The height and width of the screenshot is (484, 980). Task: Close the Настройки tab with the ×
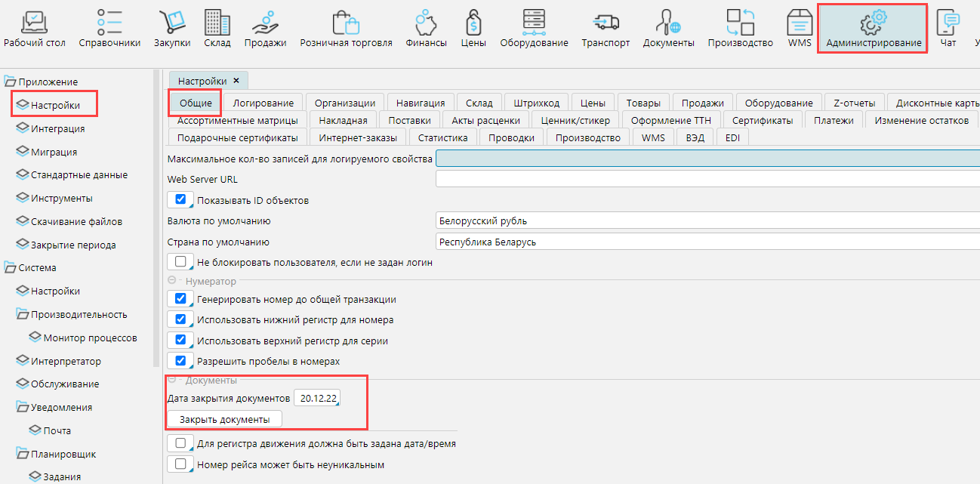pyautogui.click(x=236, y=81)
